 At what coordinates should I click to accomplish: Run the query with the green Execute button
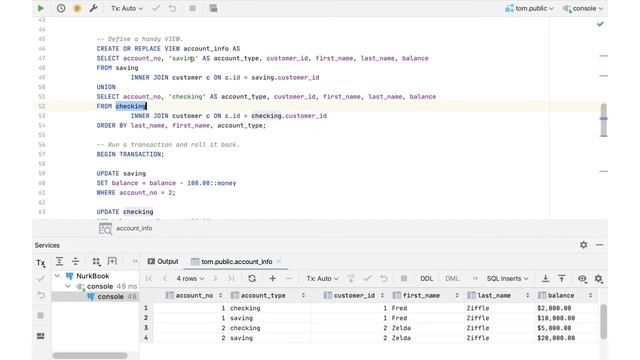tap(40, 8)
